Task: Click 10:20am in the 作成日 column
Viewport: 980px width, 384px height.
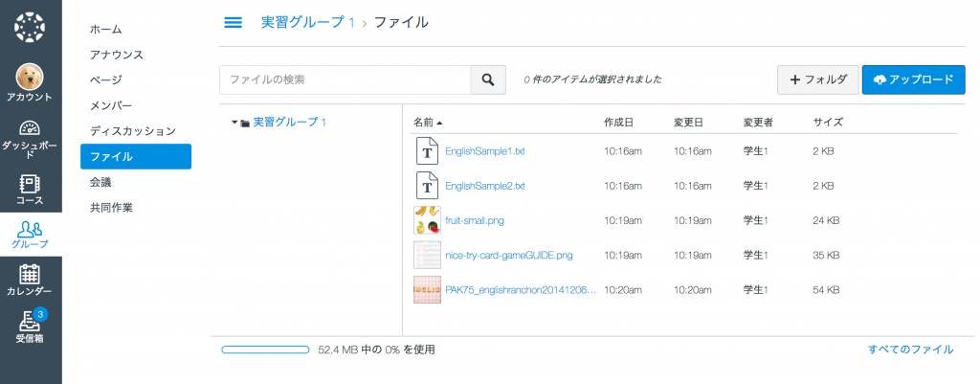Action: [623, 290]
